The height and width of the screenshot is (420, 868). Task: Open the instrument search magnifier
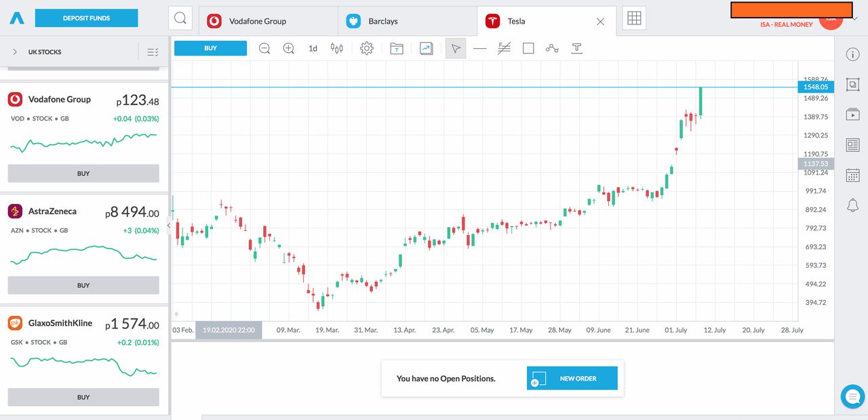[180, 19]
